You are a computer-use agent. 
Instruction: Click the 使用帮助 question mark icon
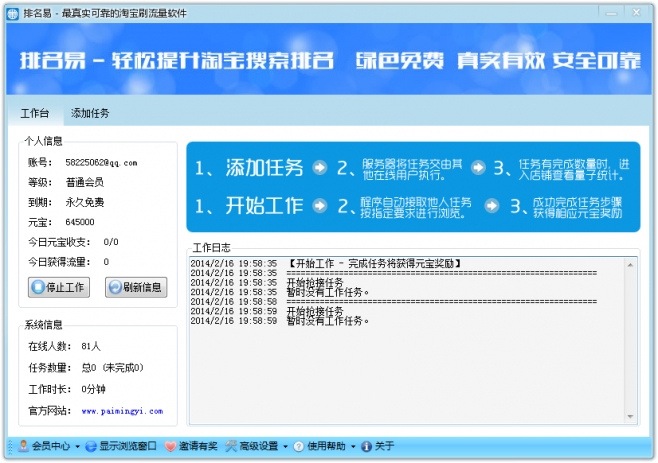[298, 447]
